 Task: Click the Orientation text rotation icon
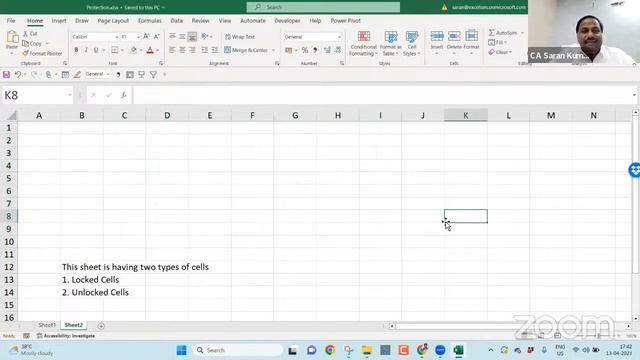[205, 36]
